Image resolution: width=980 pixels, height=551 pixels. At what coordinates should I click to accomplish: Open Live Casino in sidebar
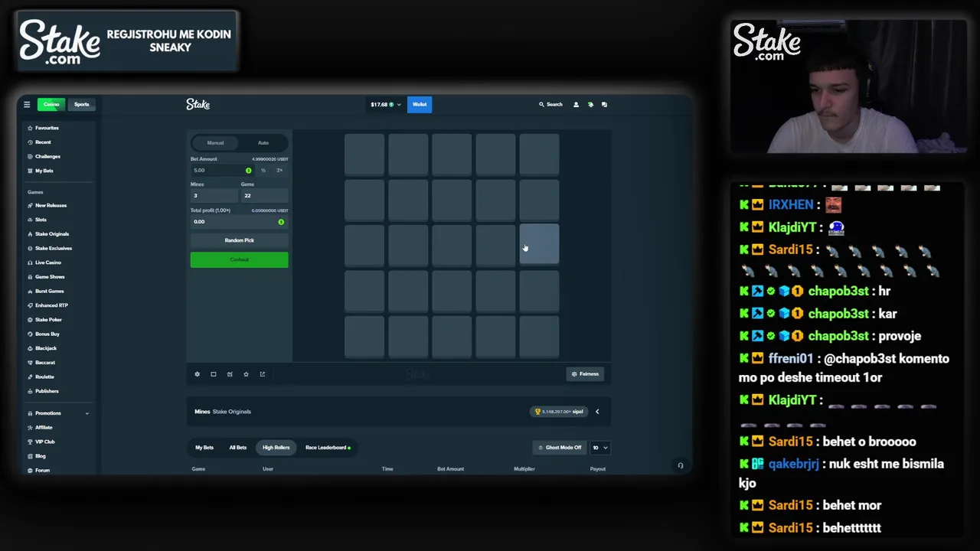[x=44, y=262]
